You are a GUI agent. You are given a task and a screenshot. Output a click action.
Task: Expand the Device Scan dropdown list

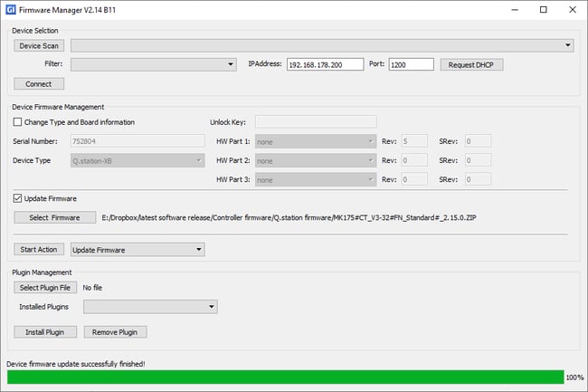click(568, 45)
